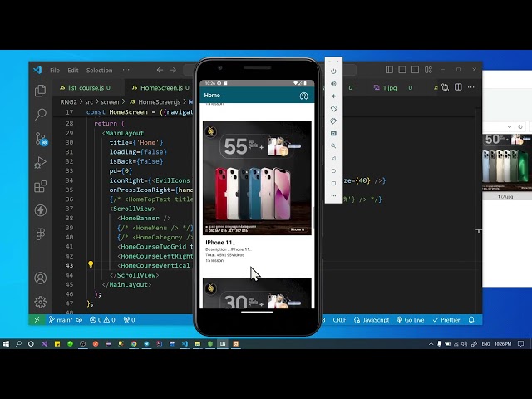Viewport: 532px width, 399px height.
Task: Open changes compare icon in editor toolbar
Action: pos(446,87)
